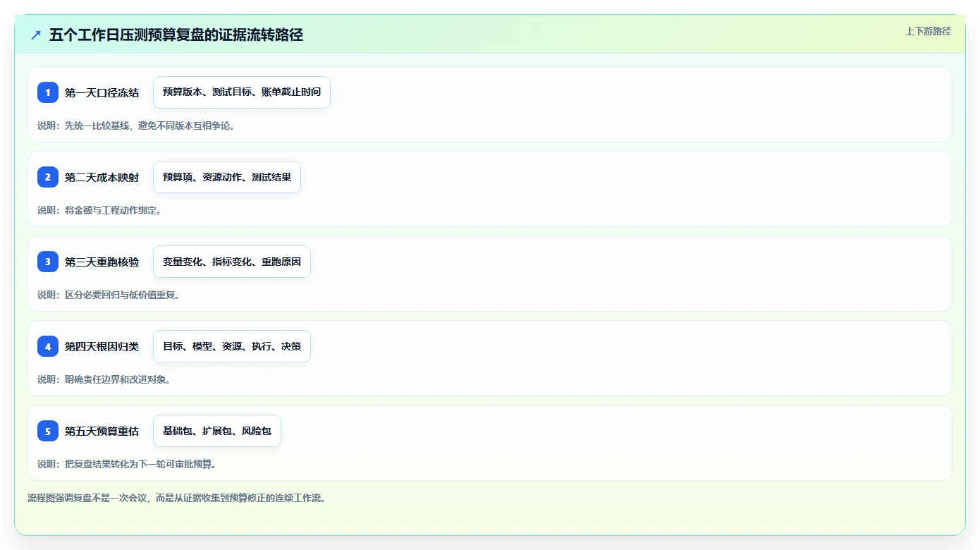Select the 第四天根因归类 step label

pyautogui.click(x=102, y=346)
